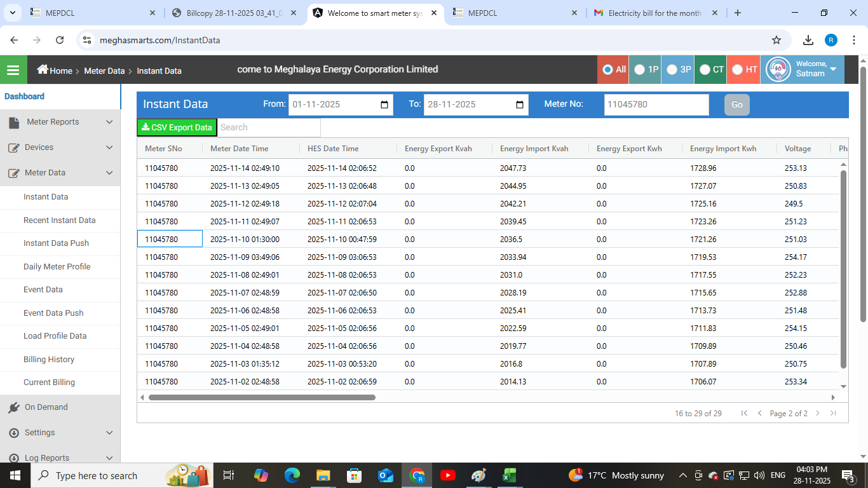868x488 pixels.
Task: Select the 1P radio filter
Action: [639, 70]
